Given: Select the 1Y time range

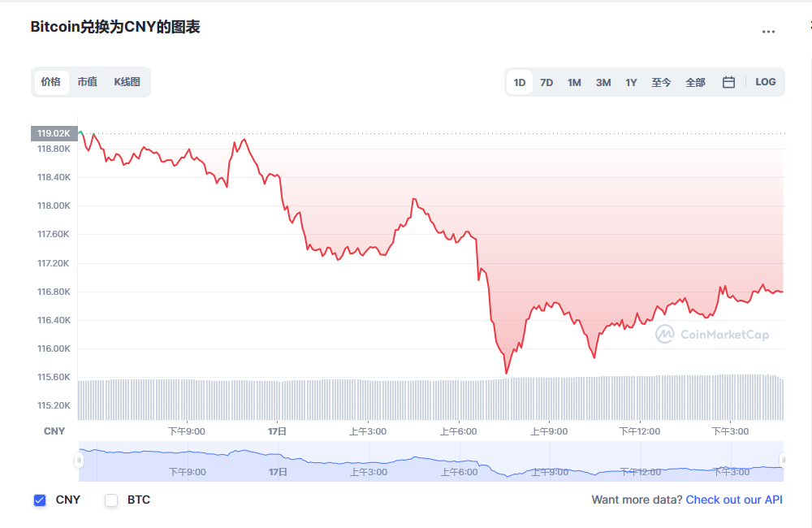Looking at the screenshot, I should (x=631, y=82).
